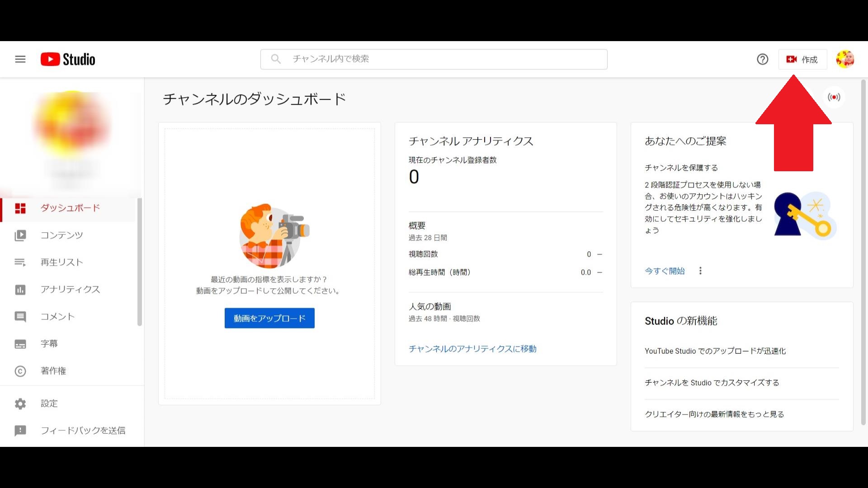Go to 再生リスト in the sidebar
Image resolution: width=868 pixels, height=488 pixels.
(x=61, y=262)
